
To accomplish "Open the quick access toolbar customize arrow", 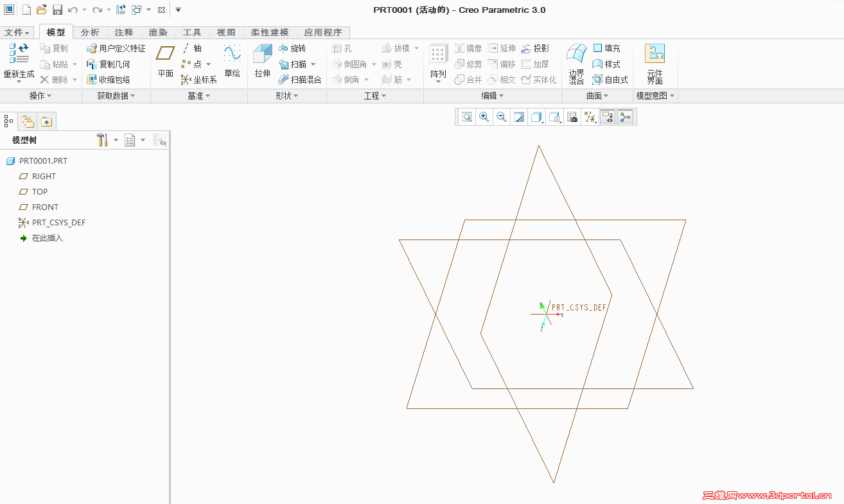I will click(178, 10).
